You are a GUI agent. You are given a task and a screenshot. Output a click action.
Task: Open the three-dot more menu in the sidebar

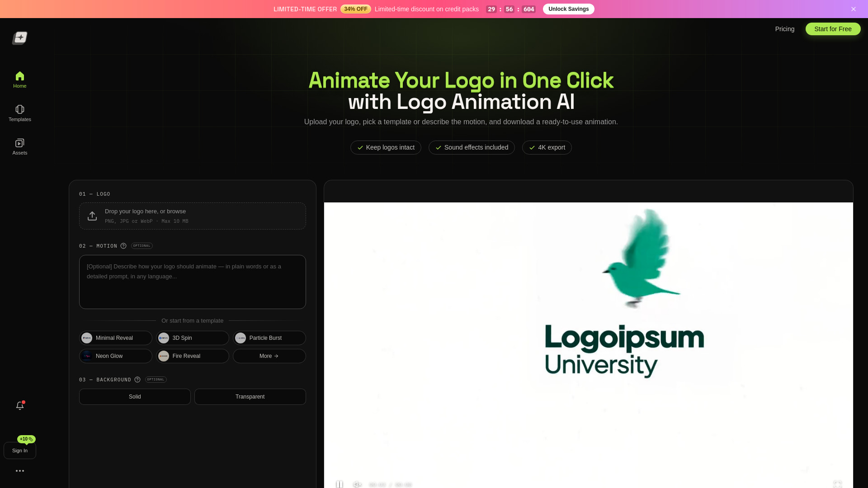20,471
